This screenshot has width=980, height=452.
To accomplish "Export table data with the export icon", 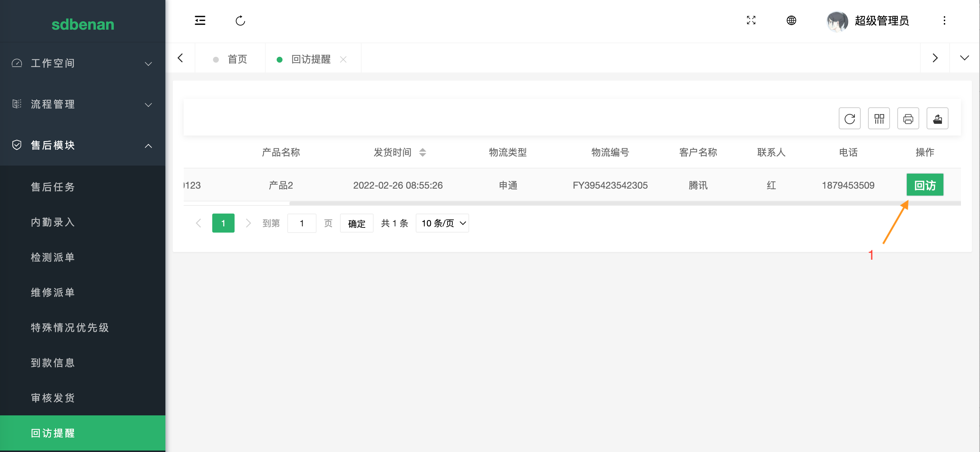I will (x=938, y=119).
